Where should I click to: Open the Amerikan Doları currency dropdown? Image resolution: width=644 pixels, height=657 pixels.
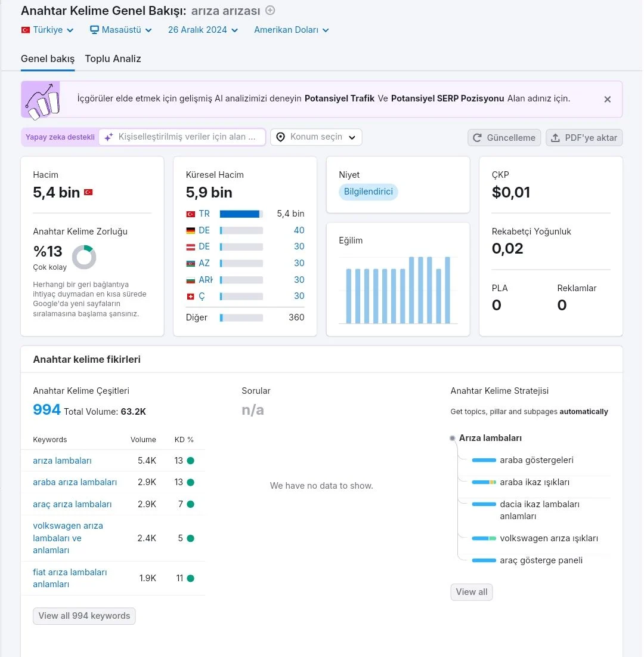tap(292, 30)
